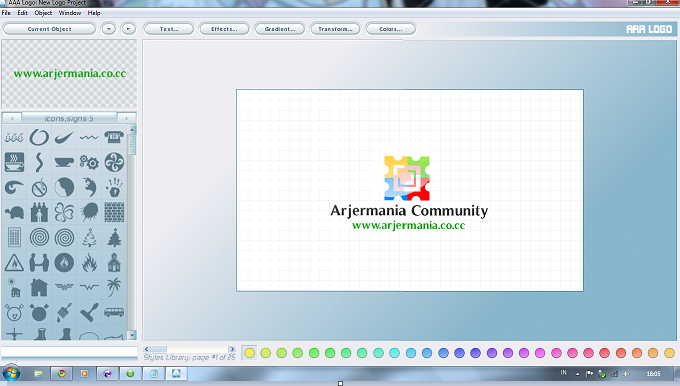The height and width of the screenshot is (386, 680).
Task: Show previous icon category arrow
Action: (x=12, y=118)
